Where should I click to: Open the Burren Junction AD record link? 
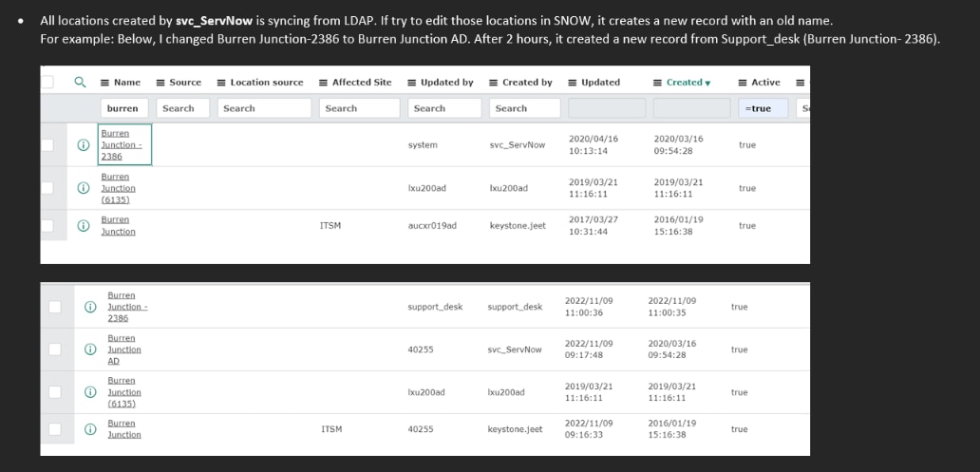click(123, 349)
